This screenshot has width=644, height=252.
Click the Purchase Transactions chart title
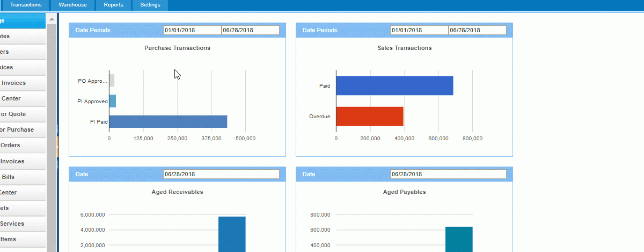click(x=177, y=48)
